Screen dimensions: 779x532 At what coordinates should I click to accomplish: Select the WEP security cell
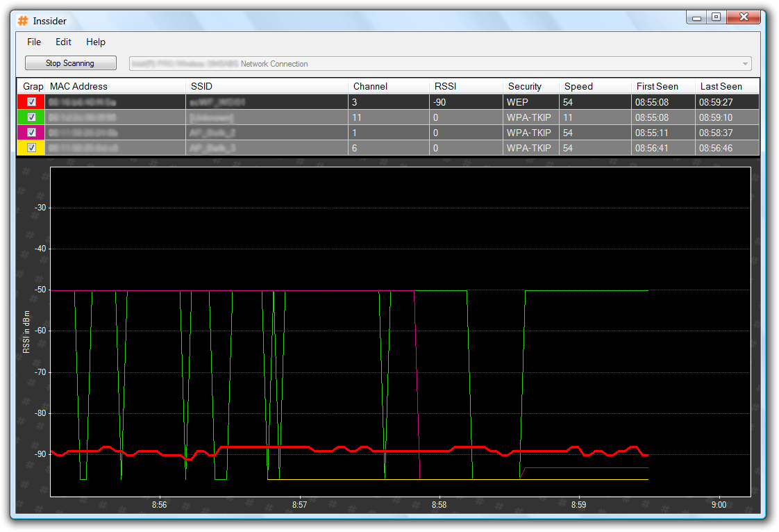click(x=531, y=102)
